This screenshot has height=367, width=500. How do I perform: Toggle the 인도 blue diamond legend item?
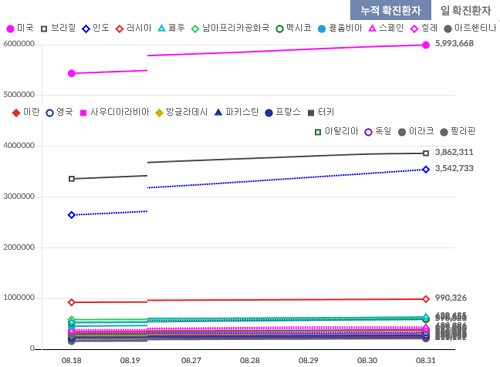(x=86, y=29)
